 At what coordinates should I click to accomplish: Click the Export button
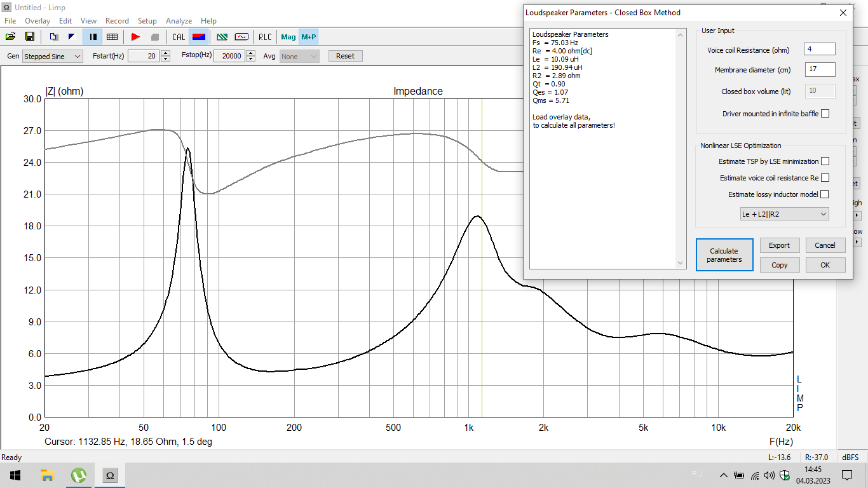pyautogui.click(x=779, y=245)
